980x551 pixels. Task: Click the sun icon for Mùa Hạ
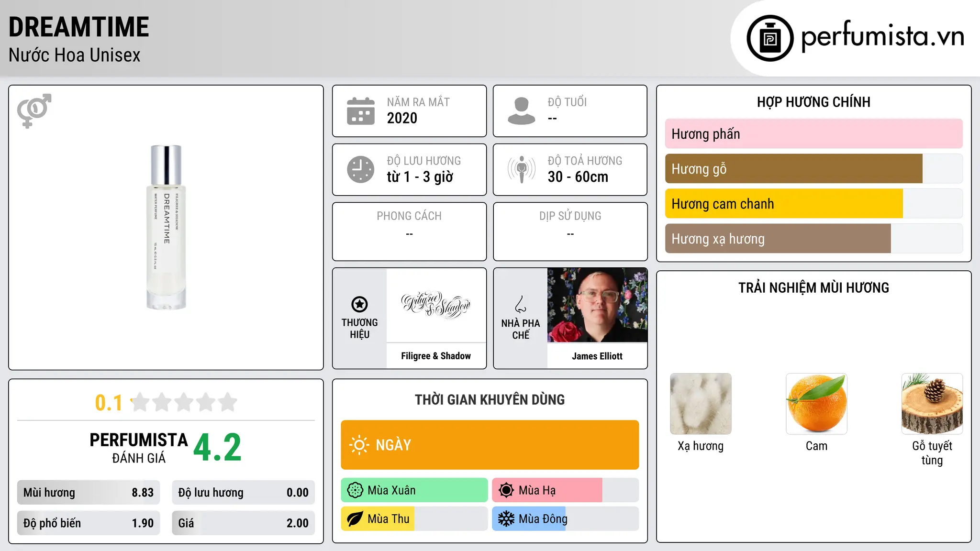click(x=506, y=490)
